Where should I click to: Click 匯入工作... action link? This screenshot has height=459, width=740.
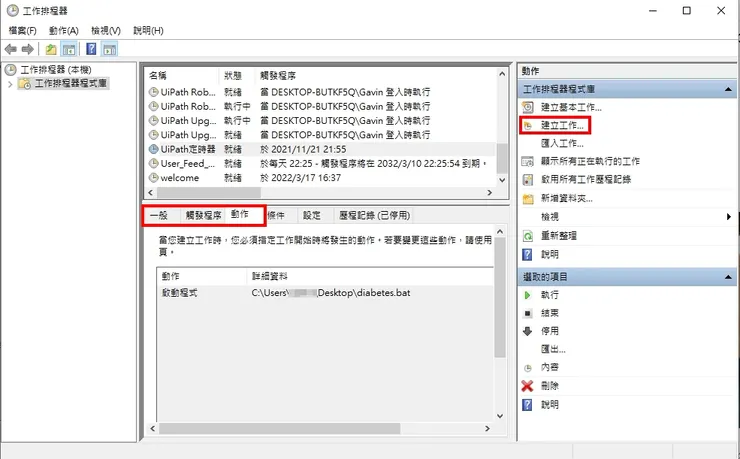(x=562, y=143)
